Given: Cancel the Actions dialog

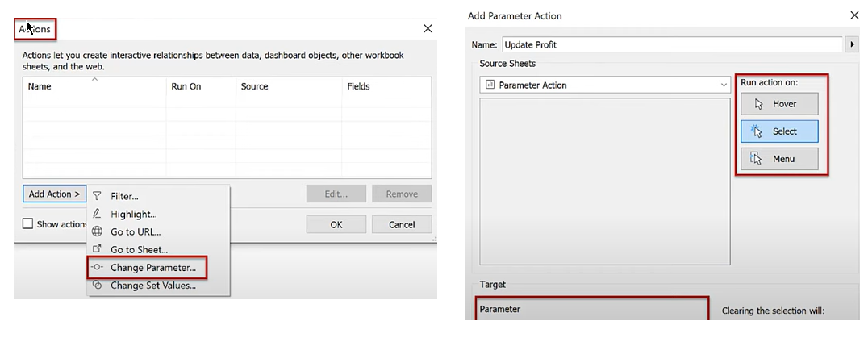Looking at the screenshot, I should 401,224.
